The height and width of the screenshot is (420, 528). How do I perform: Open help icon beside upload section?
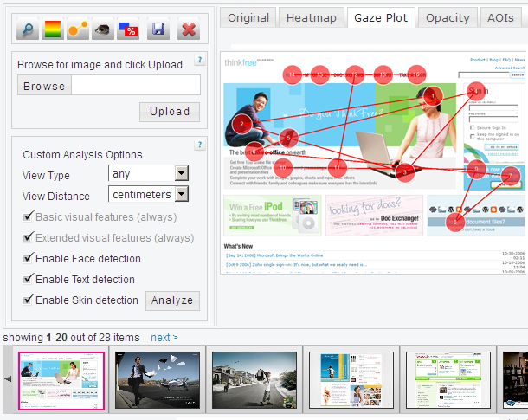200,60
